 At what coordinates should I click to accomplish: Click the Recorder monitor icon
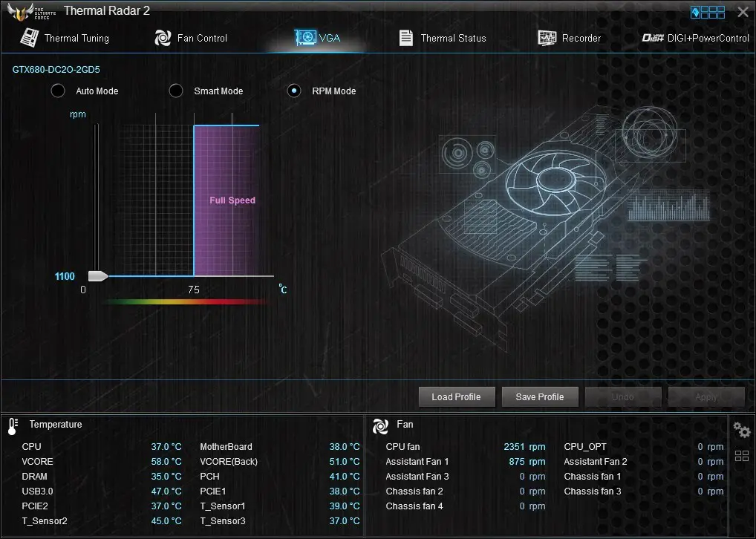coord(547,38)
